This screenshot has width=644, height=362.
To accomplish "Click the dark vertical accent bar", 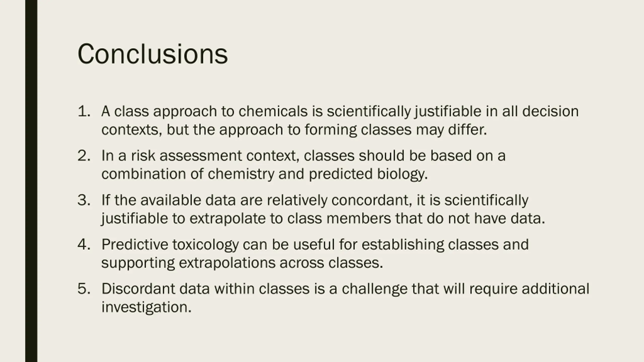I will pos(31,181).
